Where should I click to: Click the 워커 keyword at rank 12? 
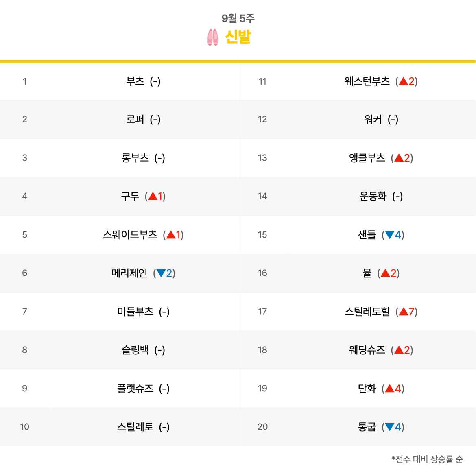[x=373, y=119]
